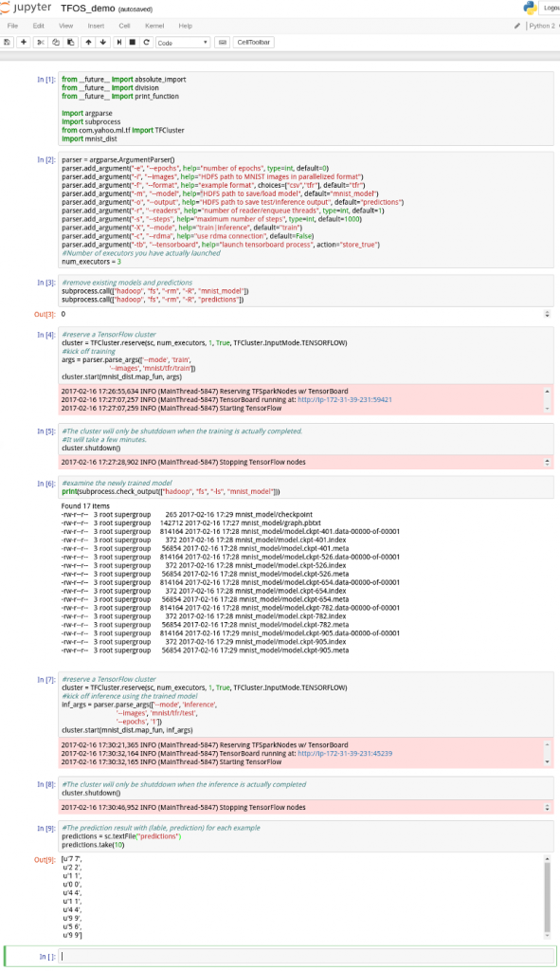Click the first prediction u'7 7' in Out[9]
The image size is (560, 971).
point(72,859)
